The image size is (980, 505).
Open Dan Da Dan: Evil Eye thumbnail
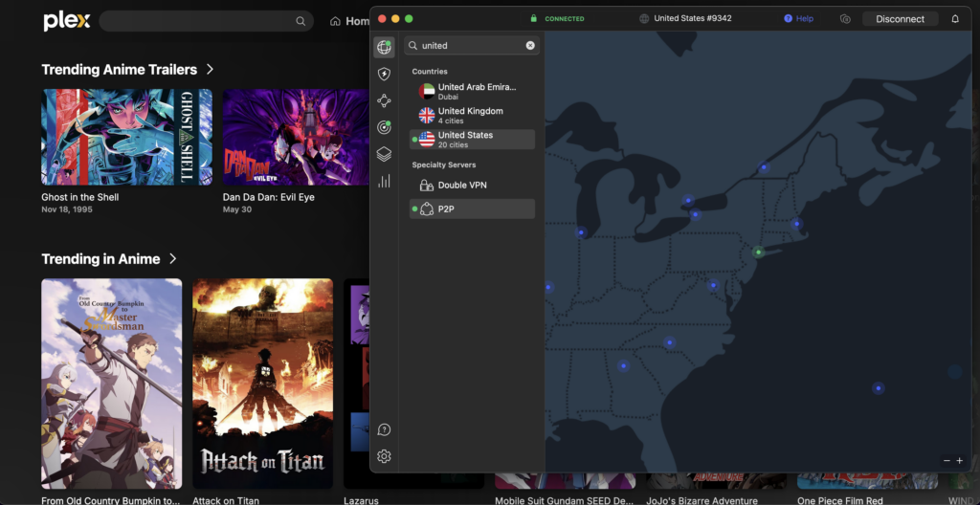[297, 137]
